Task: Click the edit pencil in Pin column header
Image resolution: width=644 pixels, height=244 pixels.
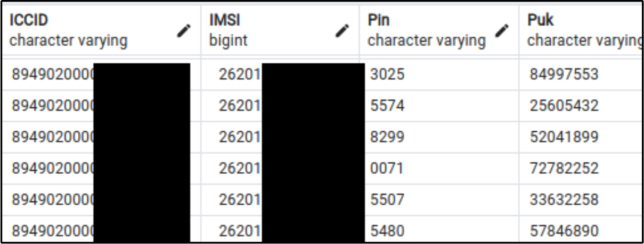Action: pos(501,31)
